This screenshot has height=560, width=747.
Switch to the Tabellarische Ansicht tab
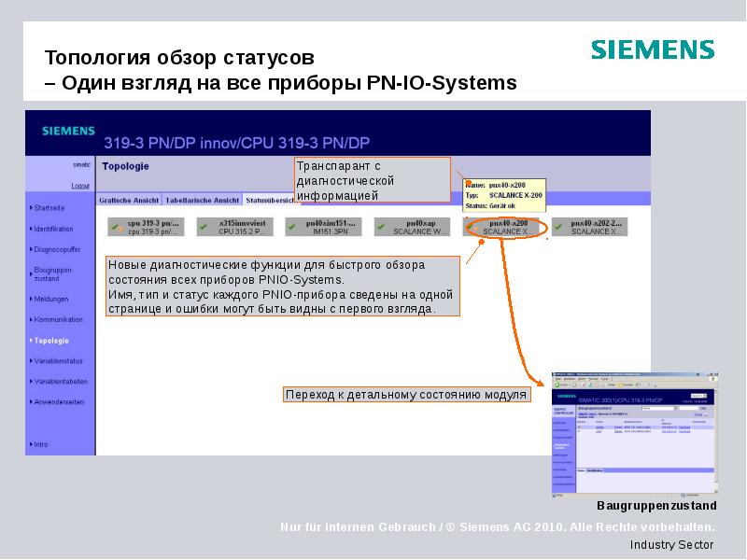pos(202,200)
